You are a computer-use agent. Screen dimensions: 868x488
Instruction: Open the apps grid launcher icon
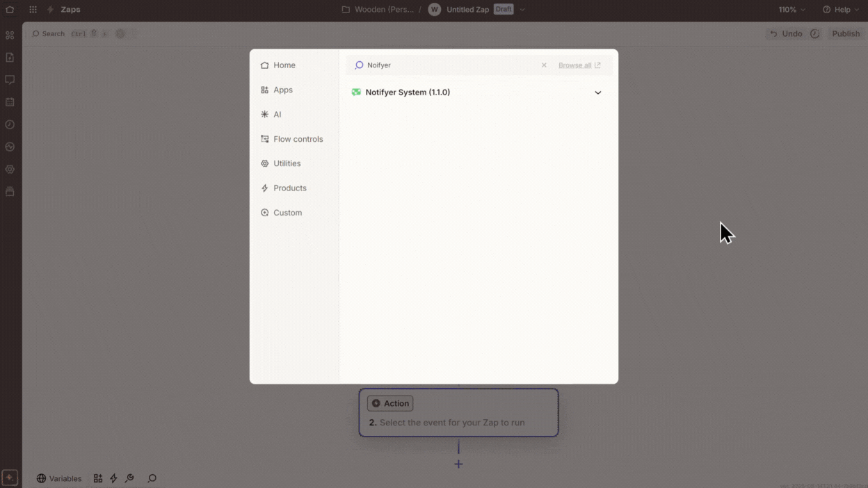coord(33,10)
